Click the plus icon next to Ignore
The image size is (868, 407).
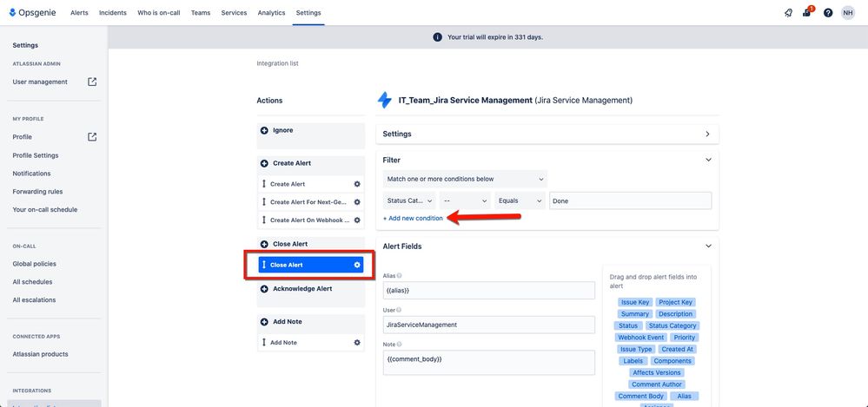(264, 130)
